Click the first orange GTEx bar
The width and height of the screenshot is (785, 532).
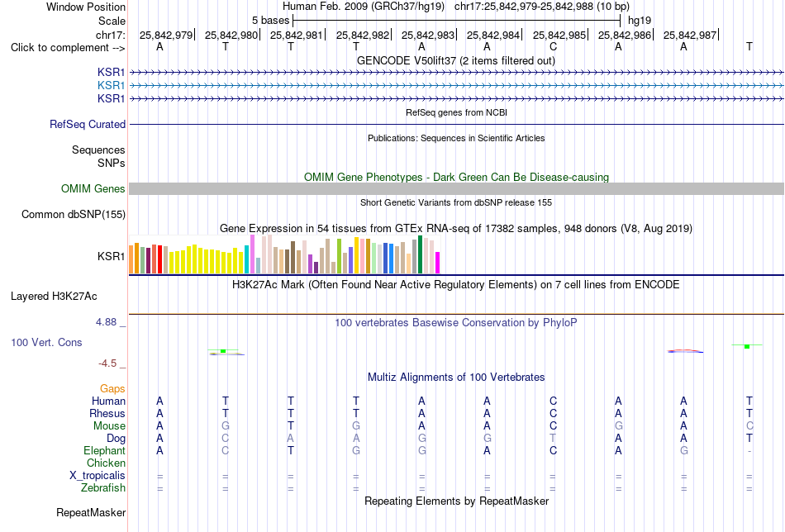tap(131, 259)
